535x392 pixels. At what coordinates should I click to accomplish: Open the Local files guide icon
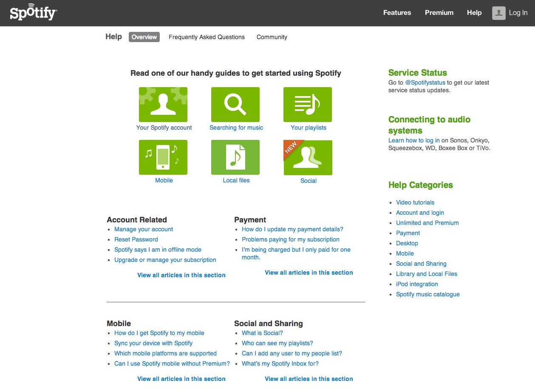[x=235, y=157]
